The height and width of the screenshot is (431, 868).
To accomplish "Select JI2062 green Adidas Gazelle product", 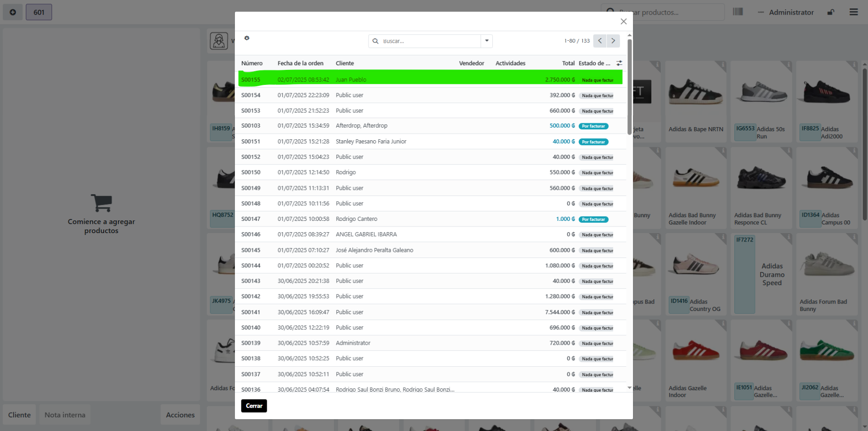I will point(827,360).
